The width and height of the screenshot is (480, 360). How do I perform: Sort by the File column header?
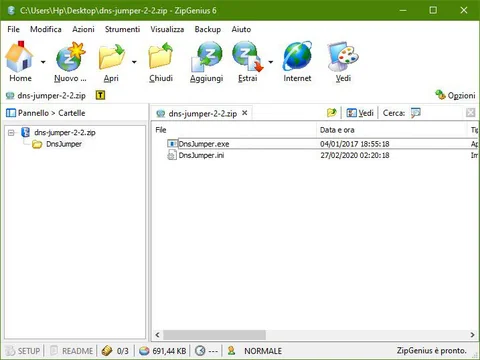tap(234, 130)
